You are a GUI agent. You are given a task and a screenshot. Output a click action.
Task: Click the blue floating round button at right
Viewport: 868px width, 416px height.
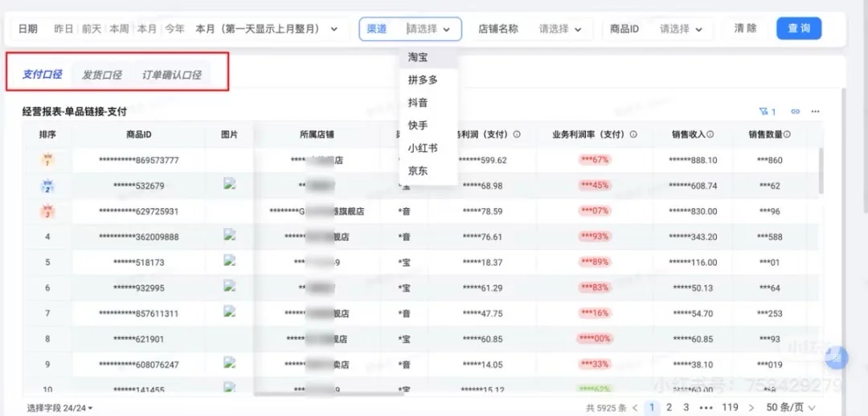pos(837,358)
